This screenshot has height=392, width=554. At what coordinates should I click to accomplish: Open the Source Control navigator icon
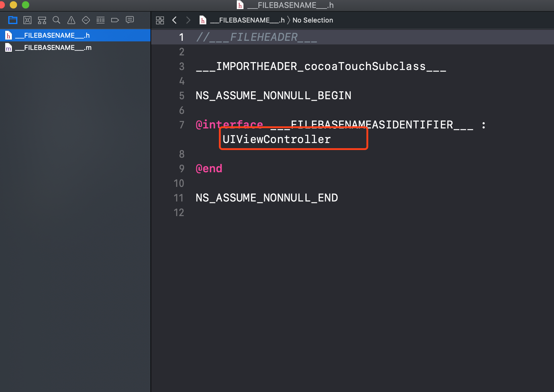coord(27,20)
